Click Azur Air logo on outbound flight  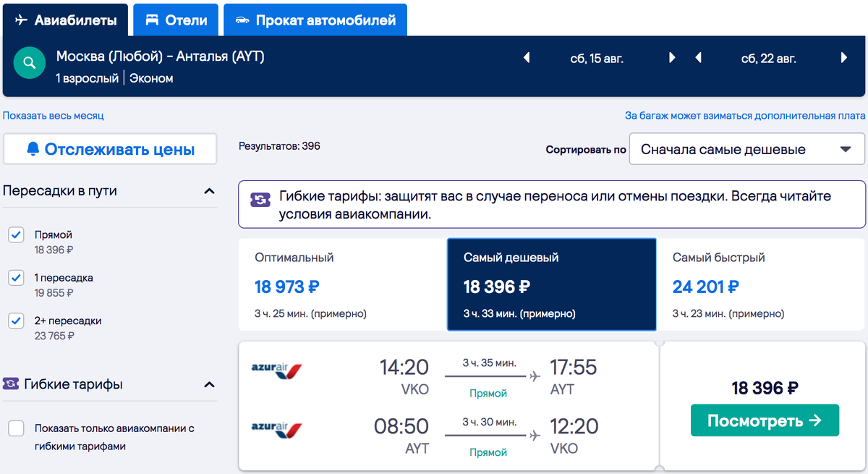click(x=276, y=371)
